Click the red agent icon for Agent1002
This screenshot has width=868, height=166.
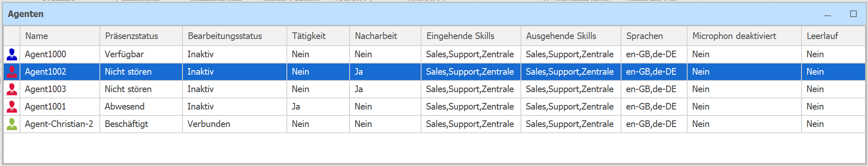coord(12,72)
